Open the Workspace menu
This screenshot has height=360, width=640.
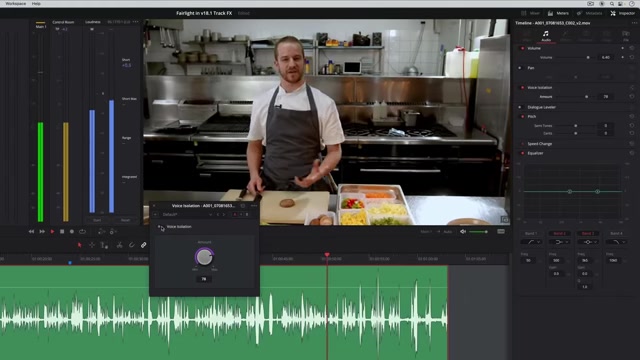(16, 3)
